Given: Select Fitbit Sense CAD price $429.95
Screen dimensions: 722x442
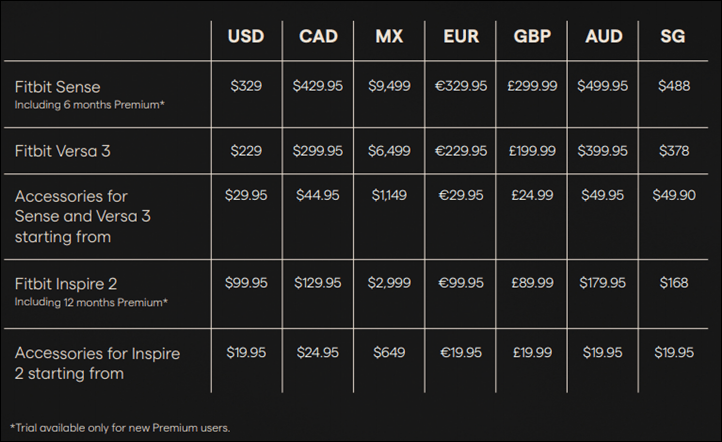Looking at the screenshot, I should [x=318, y=86].
